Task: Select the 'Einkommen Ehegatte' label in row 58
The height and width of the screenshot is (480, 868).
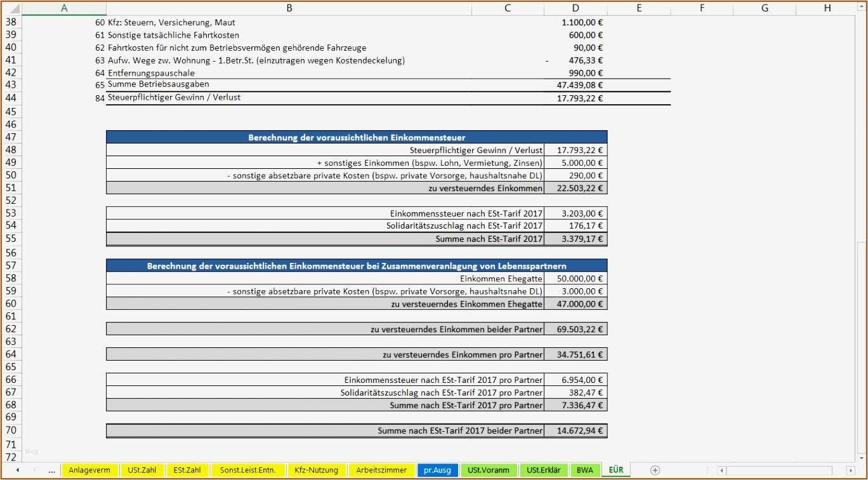Action: point(501,278)
